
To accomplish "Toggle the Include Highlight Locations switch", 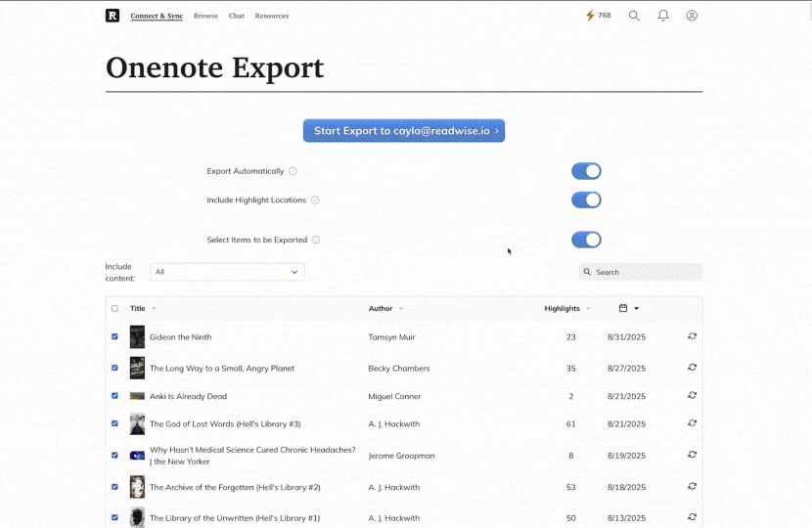I will [x=586, y=199].
